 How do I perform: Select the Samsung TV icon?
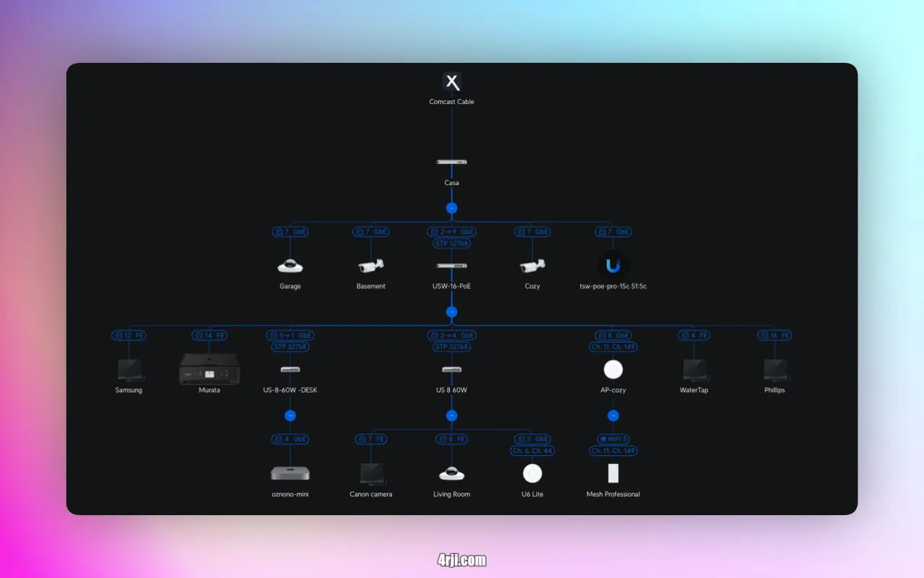click(x=128, y=368)
